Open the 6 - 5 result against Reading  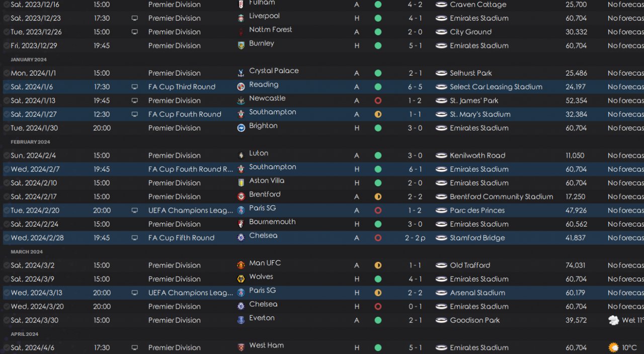pyautogui.click(x=415, y=87)
